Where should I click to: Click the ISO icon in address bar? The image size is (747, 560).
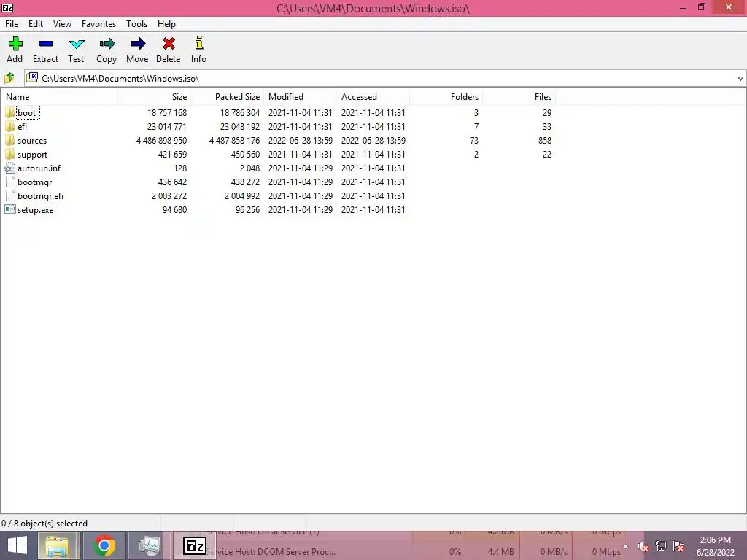(x=32, y=77)
